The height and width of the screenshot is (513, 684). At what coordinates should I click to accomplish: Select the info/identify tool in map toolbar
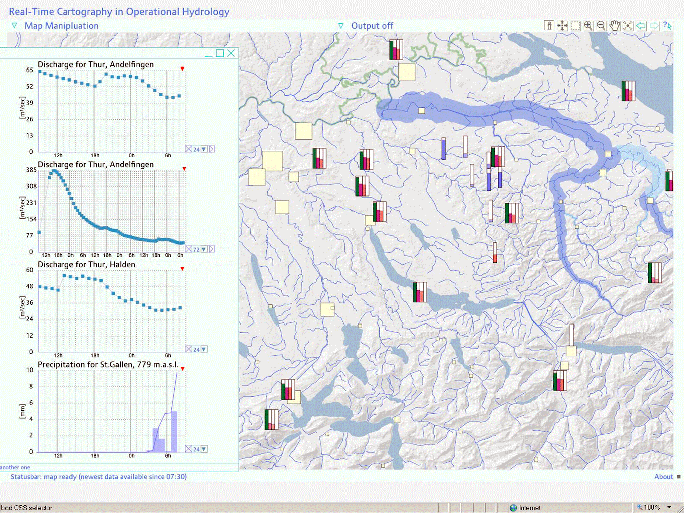tap(549, 25)
